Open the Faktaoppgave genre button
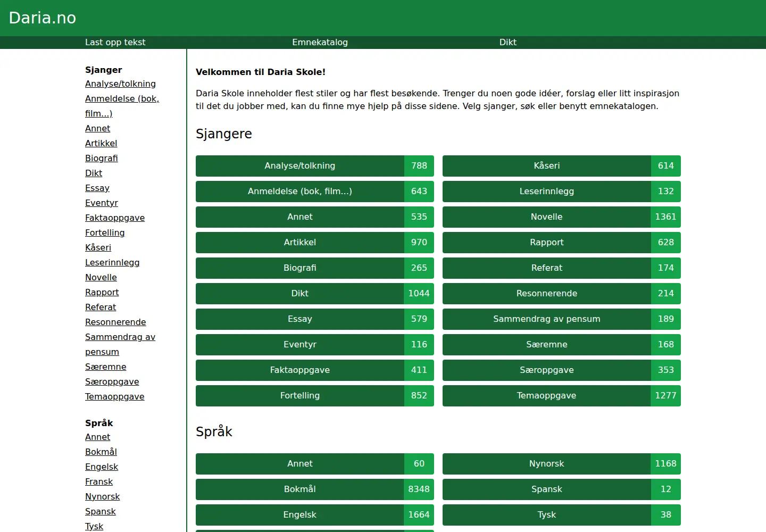The image size is (766, 532). [x=315, y=370]
